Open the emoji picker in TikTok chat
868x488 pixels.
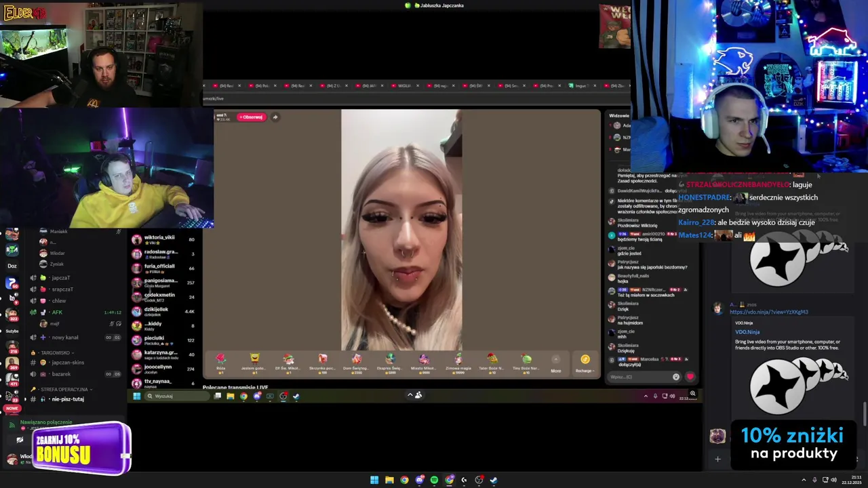click(x=676, y=377)
